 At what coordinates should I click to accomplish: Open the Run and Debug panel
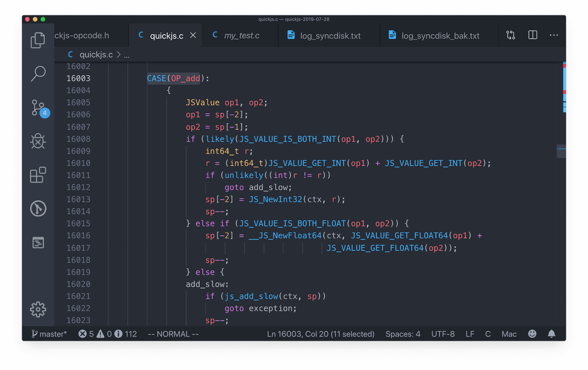38,141
